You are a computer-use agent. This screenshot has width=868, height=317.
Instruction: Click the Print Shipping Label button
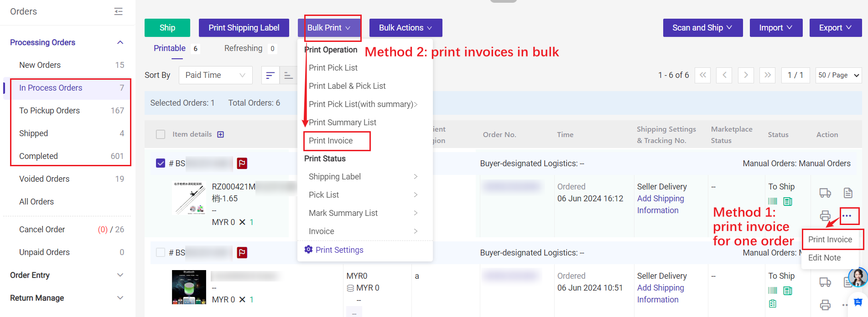(244, 28)
